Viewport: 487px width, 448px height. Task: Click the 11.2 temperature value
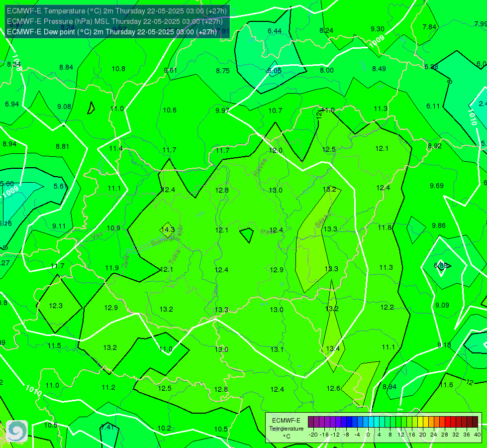click(109, 387)
